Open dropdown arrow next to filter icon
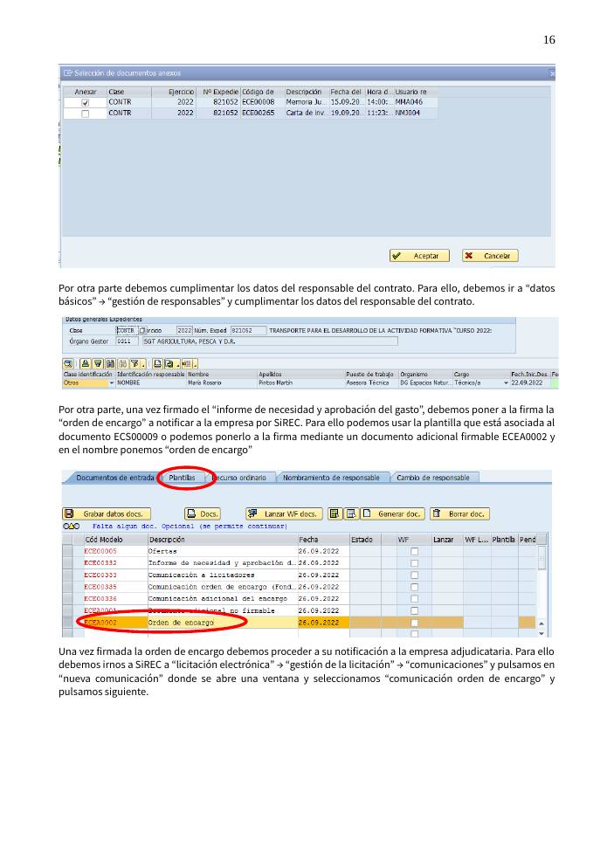This screenshot has width=614, height=868. pos(143,363)
